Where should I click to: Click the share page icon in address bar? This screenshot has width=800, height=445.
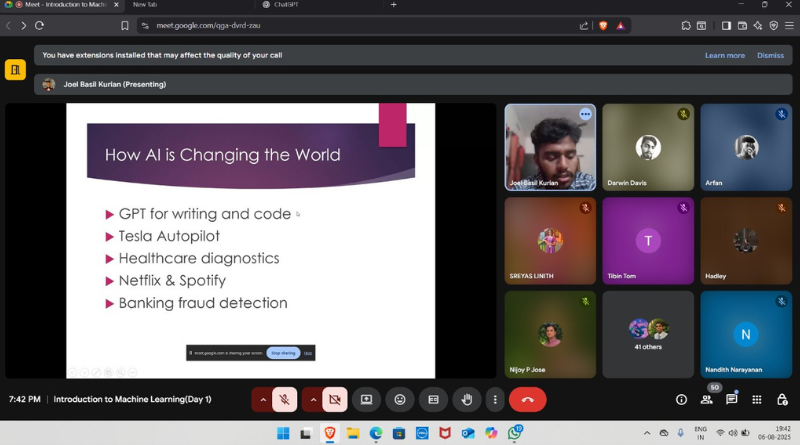(584, 26)
